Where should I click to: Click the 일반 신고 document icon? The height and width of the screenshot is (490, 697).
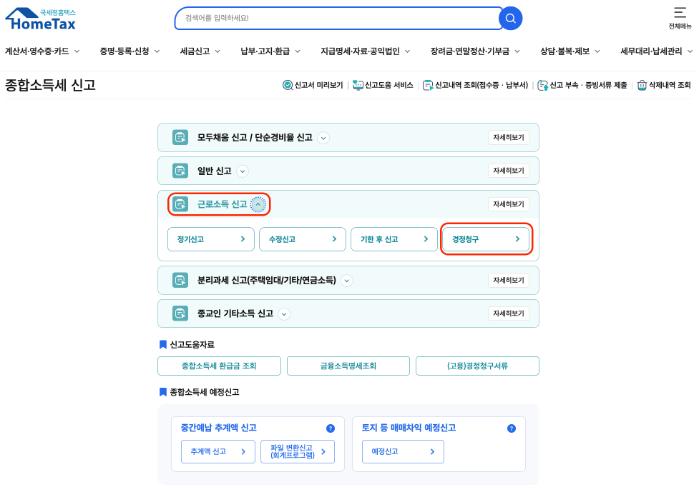[x=180, y=171]
